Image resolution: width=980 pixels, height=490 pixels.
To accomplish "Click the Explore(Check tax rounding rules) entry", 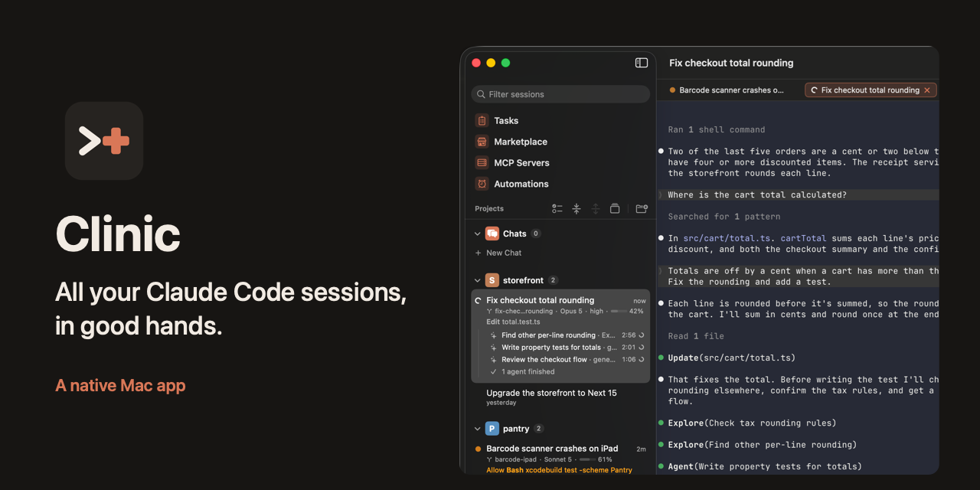I will coord(752,423).
